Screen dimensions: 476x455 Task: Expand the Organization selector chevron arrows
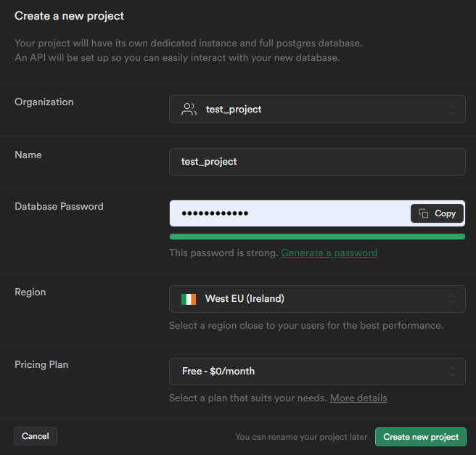(452, 110)
